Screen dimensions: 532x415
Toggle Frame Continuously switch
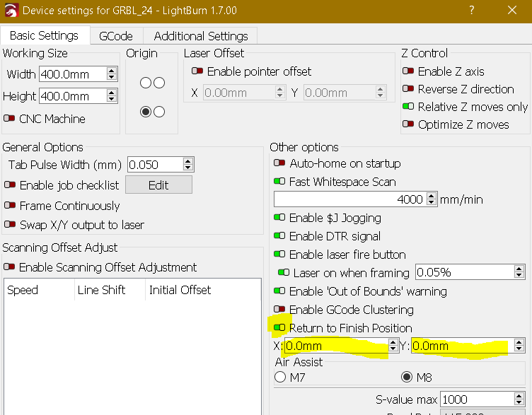(10, 205)
